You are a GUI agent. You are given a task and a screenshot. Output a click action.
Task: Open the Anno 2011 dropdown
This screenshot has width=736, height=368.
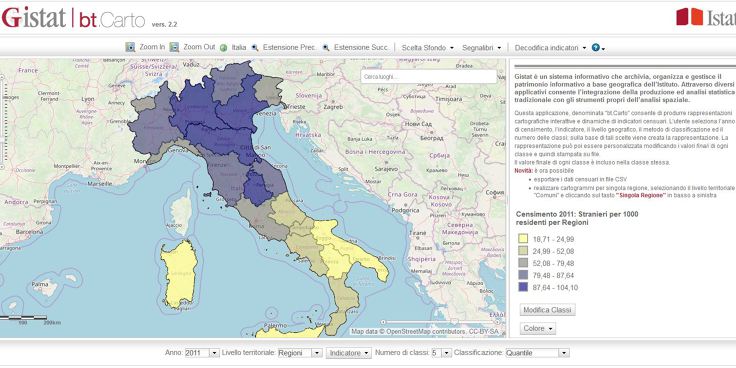point(202,353)
